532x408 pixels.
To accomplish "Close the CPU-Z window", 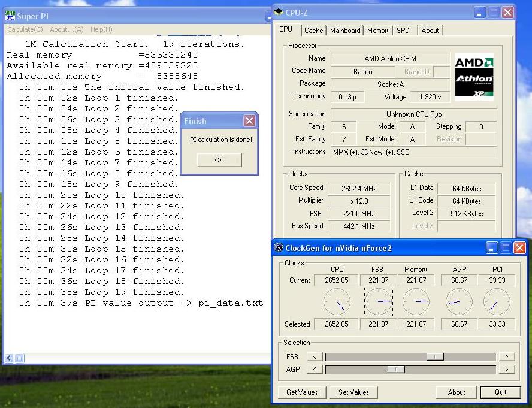I will click(x=507, y=13).
